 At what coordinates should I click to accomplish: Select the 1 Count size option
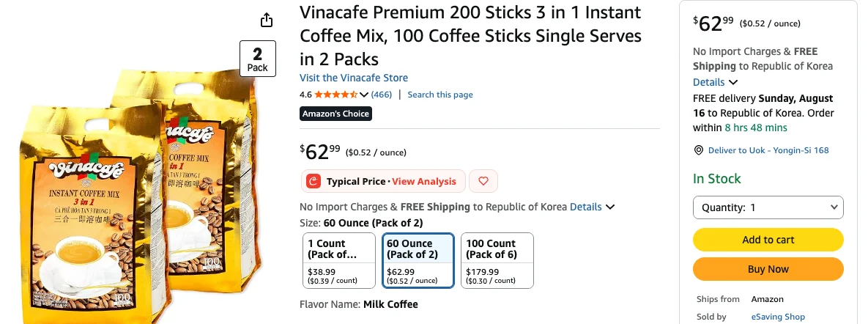339,260
